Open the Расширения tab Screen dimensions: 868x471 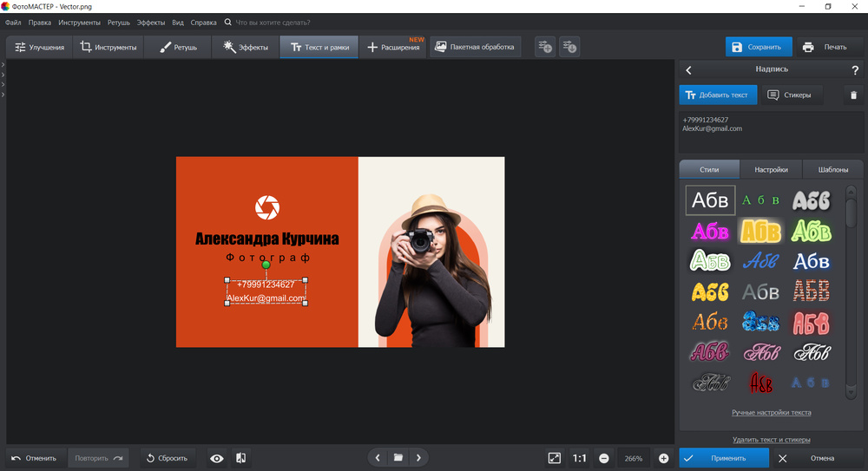click(393, 47)
